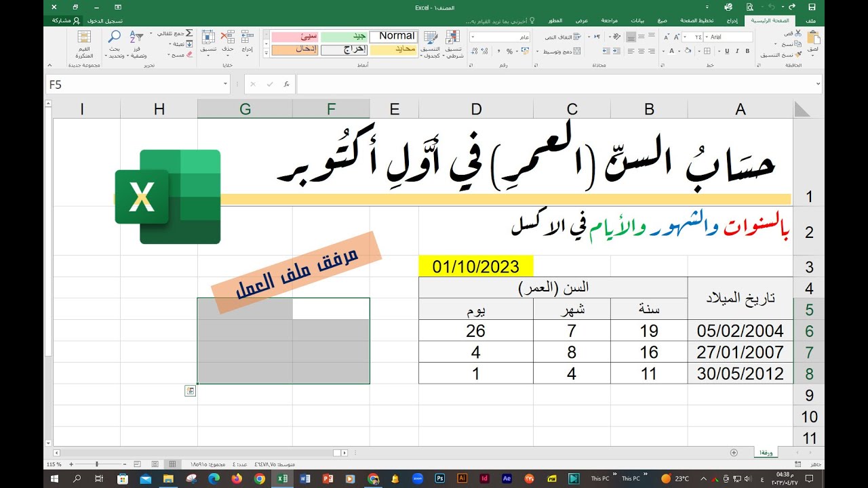Collapse the ribbon with the chevron

point(50,65)
